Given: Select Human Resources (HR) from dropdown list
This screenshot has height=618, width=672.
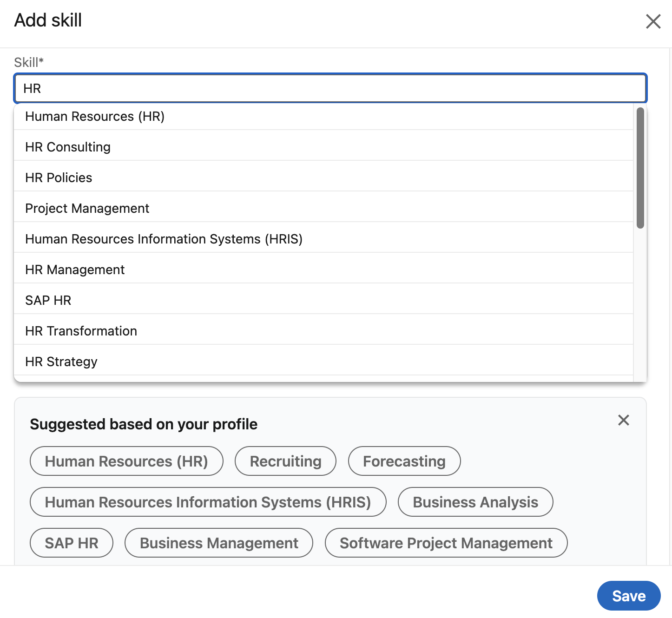Looking at the screenshot, I should (x=95, y=116).
